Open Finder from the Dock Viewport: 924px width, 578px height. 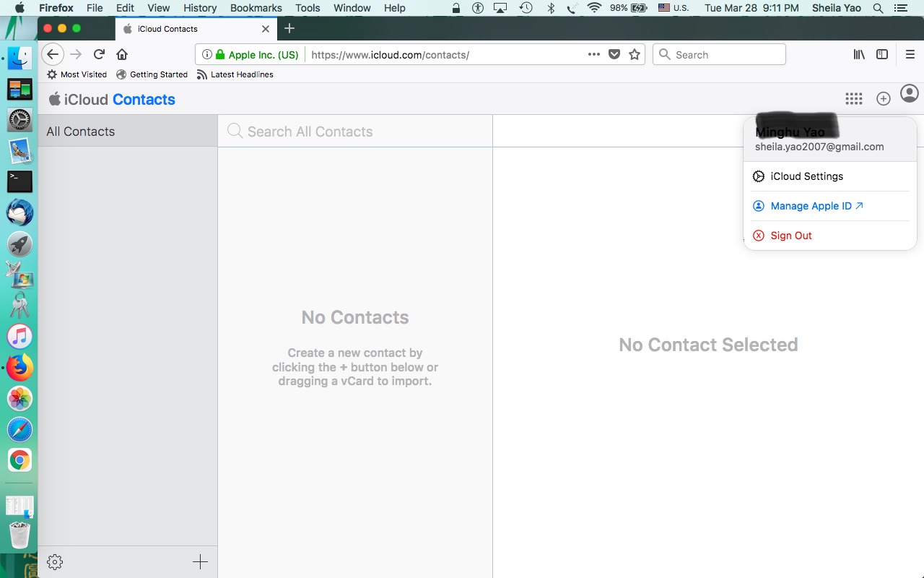[x=20, y=59]
